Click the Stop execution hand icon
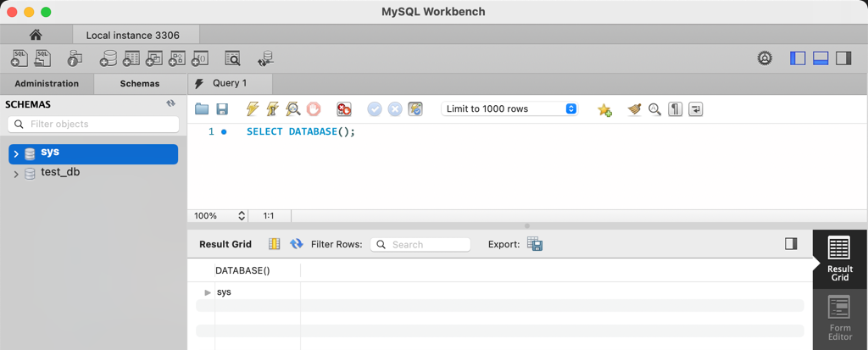 click(314, 109)
